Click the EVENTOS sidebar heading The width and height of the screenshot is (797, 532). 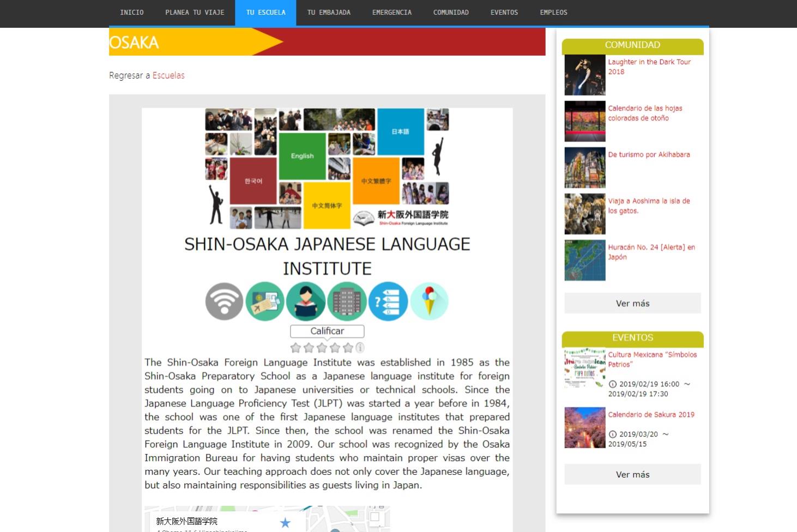tap(632, 338)
